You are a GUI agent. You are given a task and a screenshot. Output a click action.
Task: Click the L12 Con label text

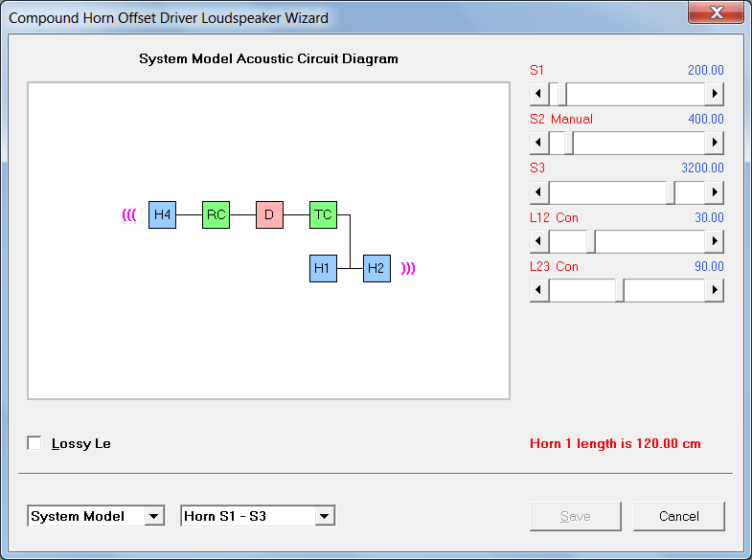[554, 217]
